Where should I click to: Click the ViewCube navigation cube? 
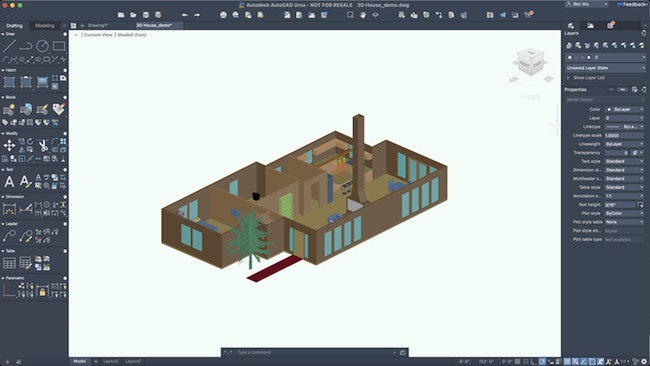(x=530, y=62)
